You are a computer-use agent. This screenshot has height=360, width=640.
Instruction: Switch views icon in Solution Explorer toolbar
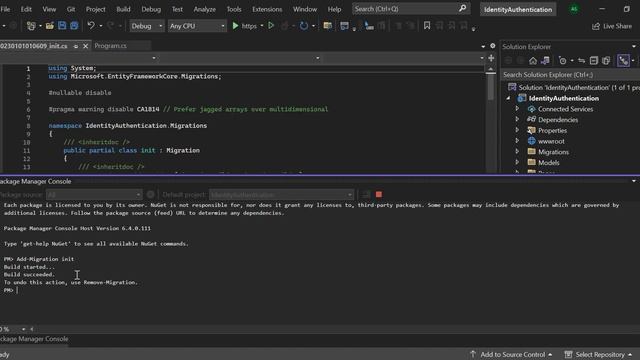[545, 61]
